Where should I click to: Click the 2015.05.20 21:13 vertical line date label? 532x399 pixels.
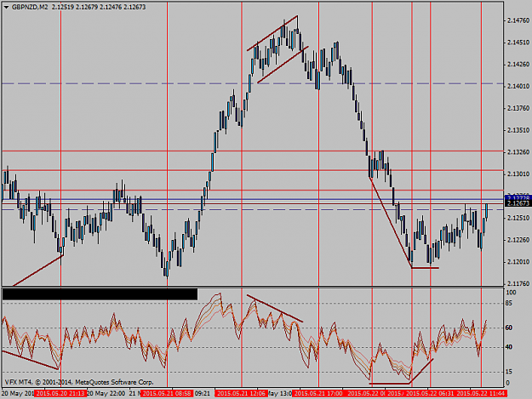[60, 394]
